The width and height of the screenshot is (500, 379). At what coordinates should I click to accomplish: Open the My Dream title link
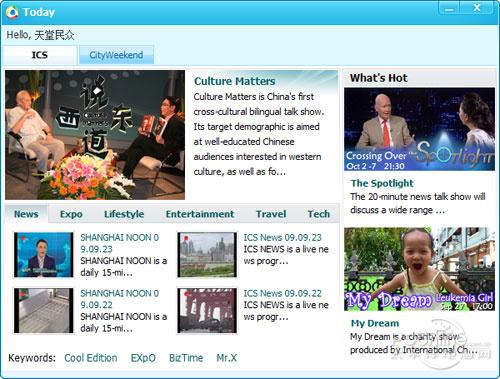[375, 323]
